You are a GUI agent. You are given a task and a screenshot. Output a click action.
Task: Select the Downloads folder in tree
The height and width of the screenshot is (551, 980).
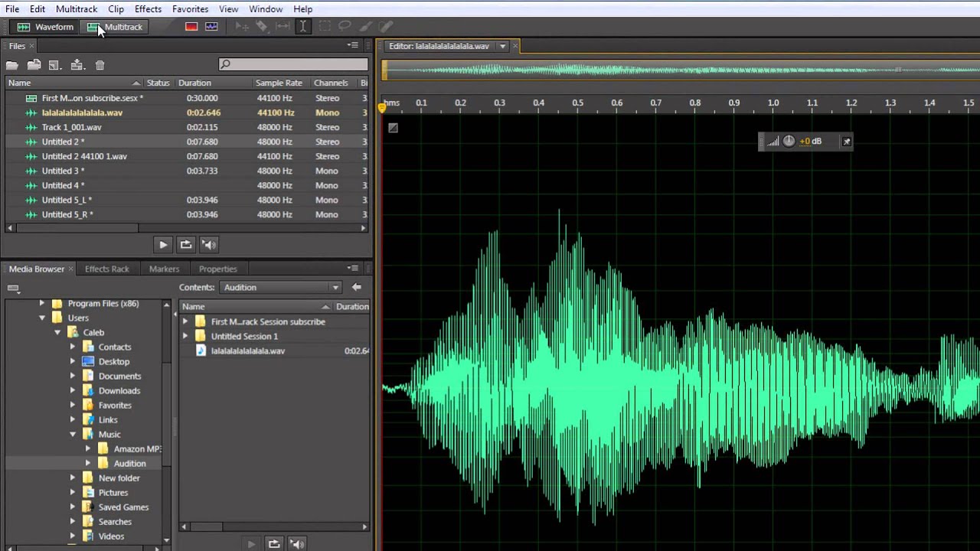pos(119,391)
